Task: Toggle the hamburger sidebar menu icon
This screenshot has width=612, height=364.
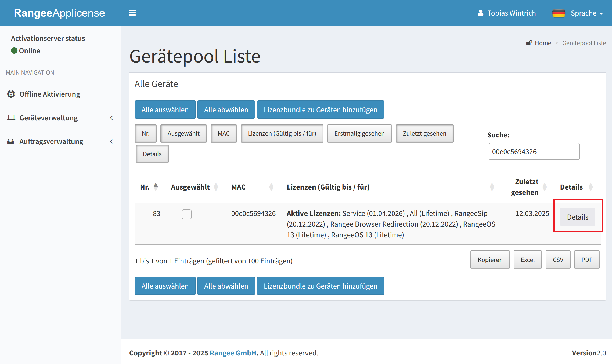Action: [x=132, y=13]
